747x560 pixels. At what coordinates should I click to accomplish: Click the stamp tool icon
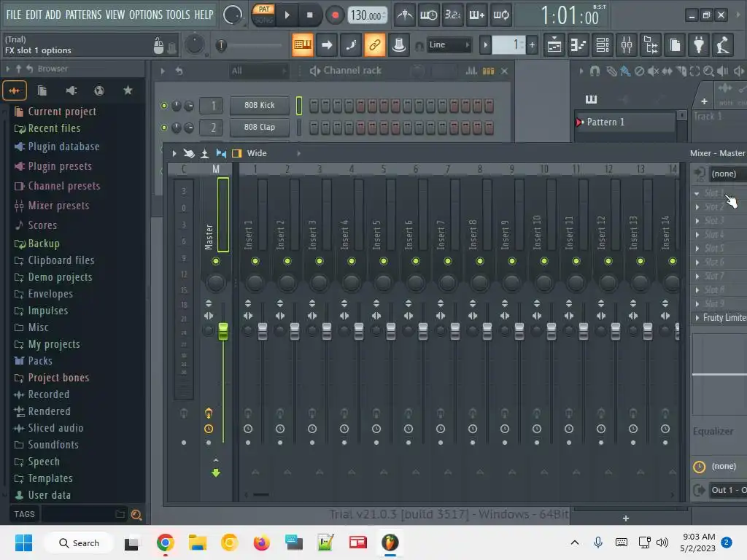tap(399, 45)
